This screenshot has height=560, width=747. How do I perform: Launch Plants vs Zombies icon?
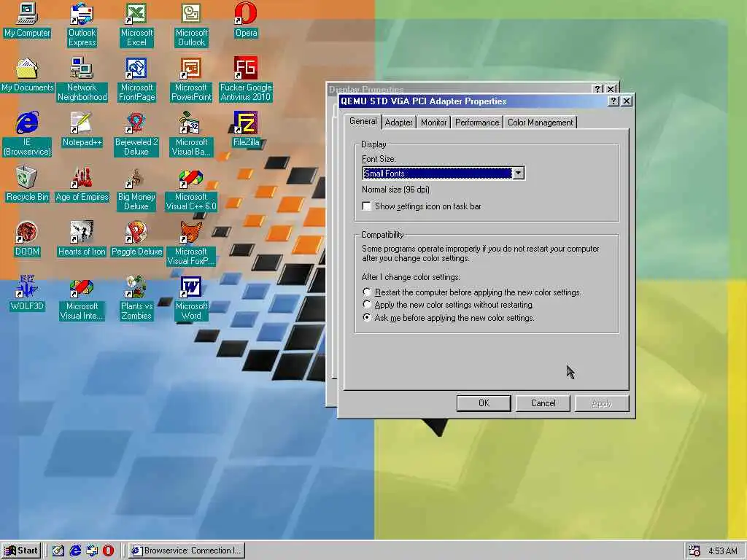point(136,298)
